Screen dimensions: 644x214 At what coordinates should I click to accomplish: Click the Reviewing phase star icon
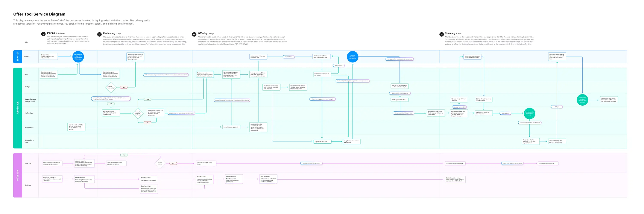click(x=99, y=34)
